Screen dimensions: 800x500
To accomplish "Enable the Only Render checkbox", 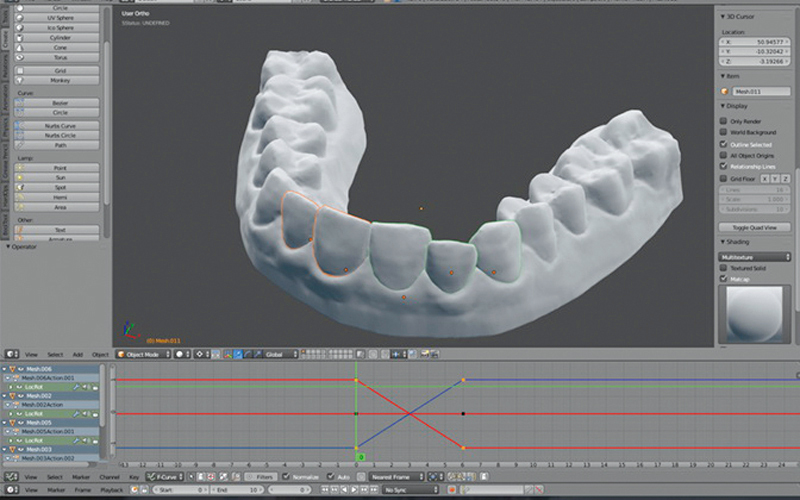I will point(724,121).
